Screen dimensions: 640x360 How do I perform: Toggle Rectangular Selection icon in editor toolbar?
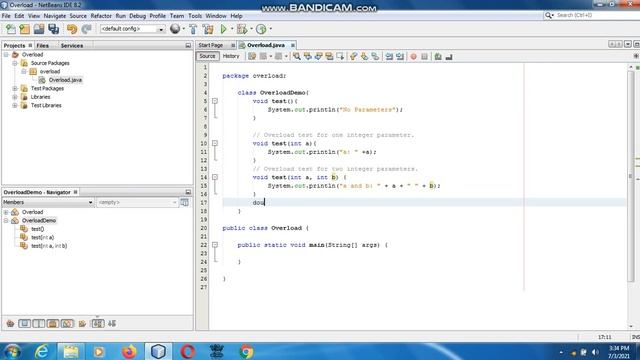tap(340, 56)
